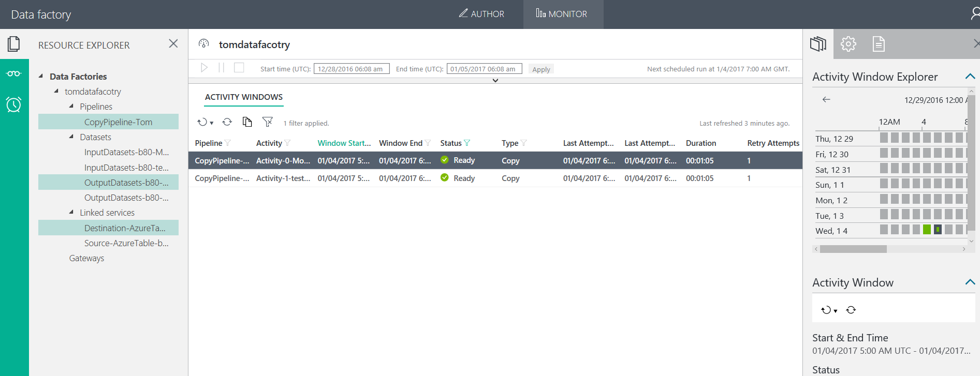Close the RESOURCE EXPLORER panel

(173, 44)
